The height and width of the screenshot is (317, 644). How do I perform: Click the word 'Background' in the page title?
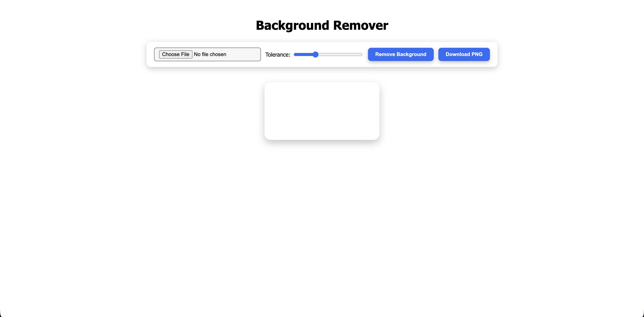[x=292, y=25]
